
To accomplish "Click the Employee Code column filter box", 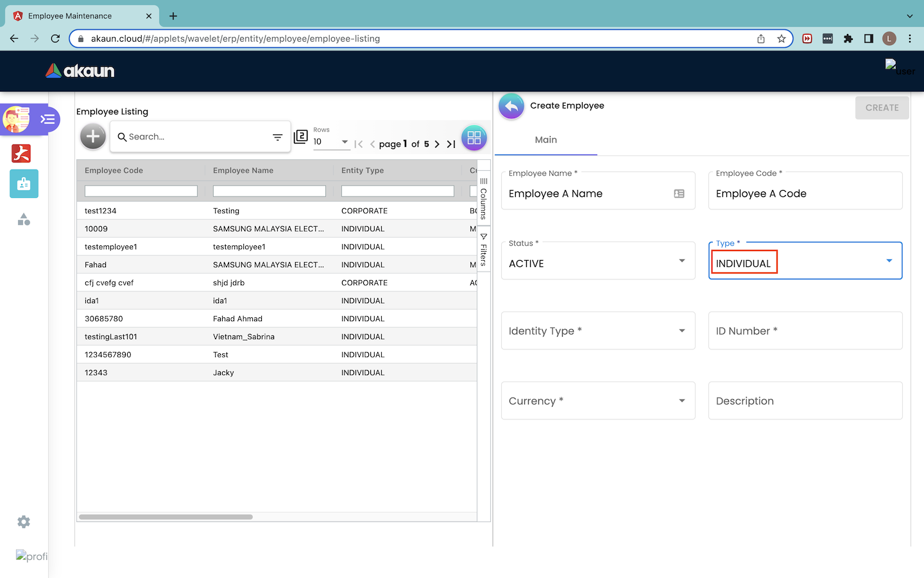I will [141, 191].
